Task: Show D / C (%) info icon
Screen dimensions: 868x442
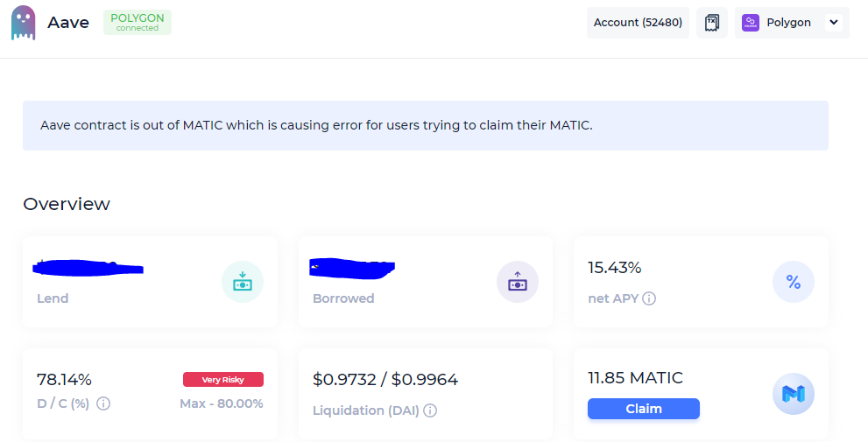Action: [103, 403]
